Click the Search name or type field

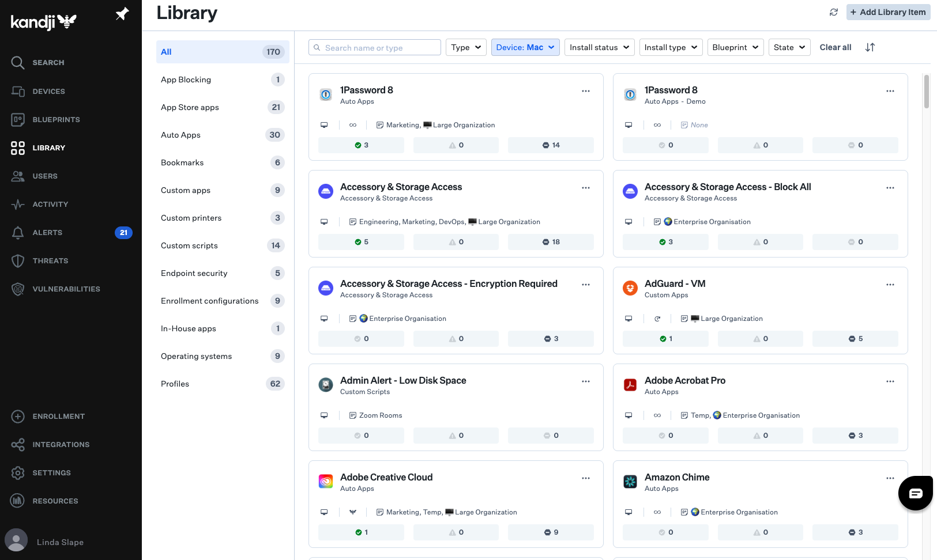[x=375, y=47]
